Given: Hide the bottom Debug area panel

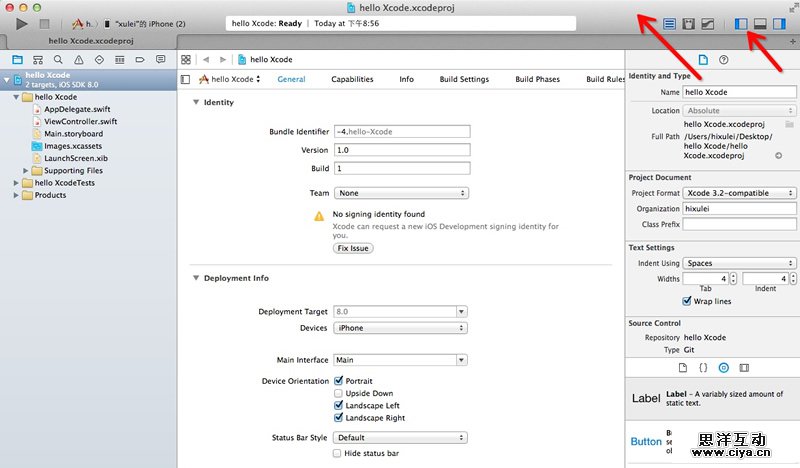Looking at the screenshot, I should pos(759,23).
